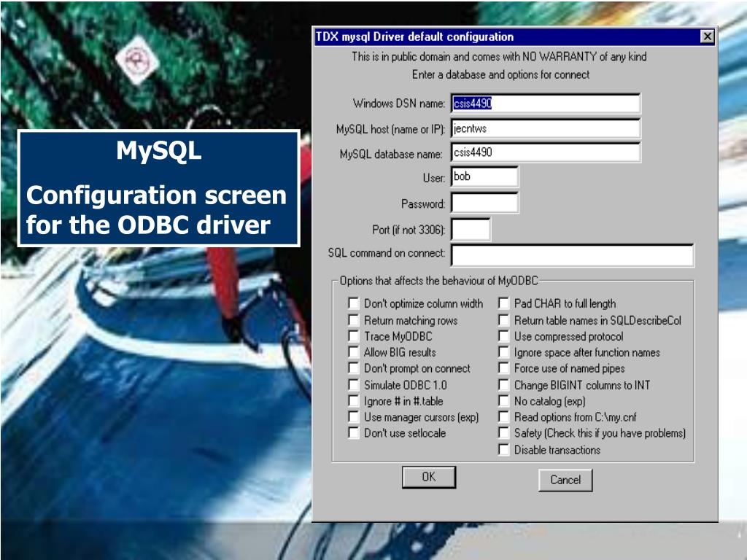Toggle No catalog (exp) checkbox
Viewport: 747px width, 560px height.
503,401
